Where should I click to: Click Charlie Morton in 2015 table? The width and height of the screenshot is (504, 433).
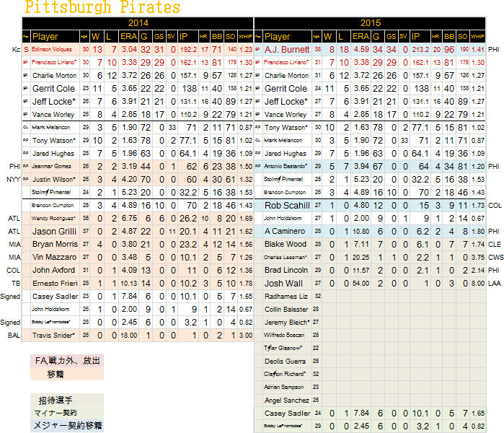pos(286,76)
